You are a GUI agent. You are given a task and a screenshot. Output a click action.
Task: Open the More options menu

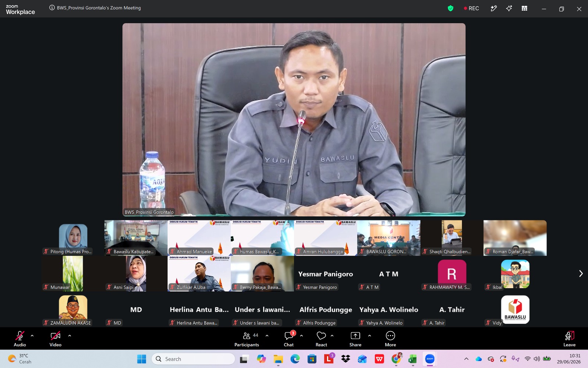pos(390,339)
